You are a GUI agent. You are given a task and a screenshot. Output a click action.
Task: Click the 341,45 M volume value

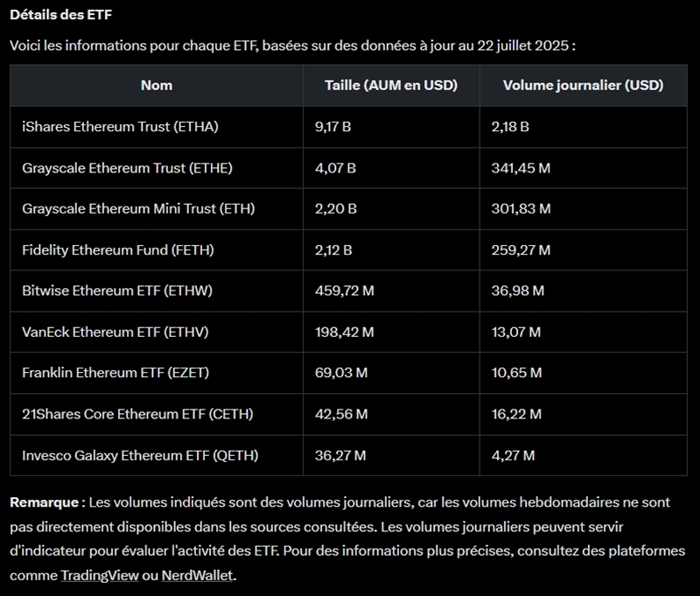pyautogui.click(x=521, y=168)
